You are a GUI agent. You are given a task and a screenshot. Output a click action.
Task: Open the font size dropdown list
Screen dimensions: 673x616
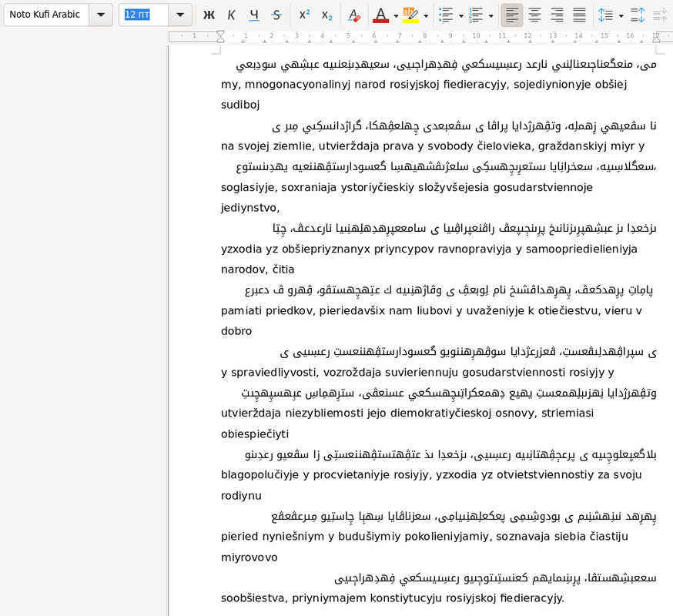180,15
